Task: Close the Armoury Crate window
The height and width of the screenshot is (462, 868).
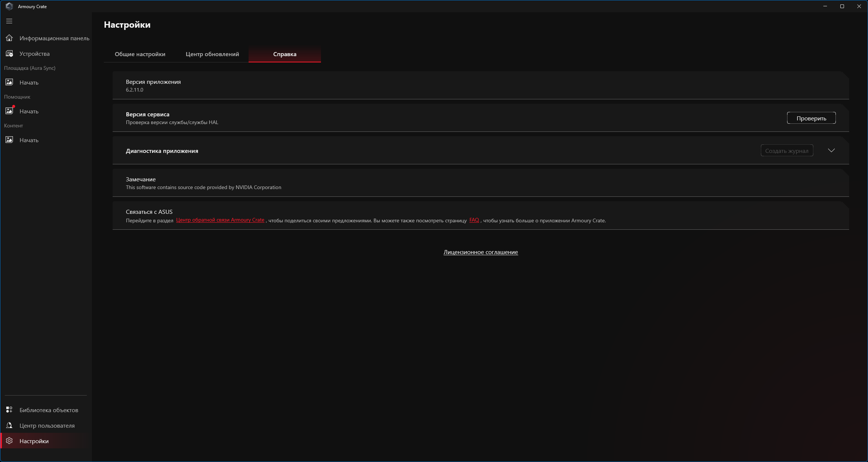Action: click(x=859, y=6)
